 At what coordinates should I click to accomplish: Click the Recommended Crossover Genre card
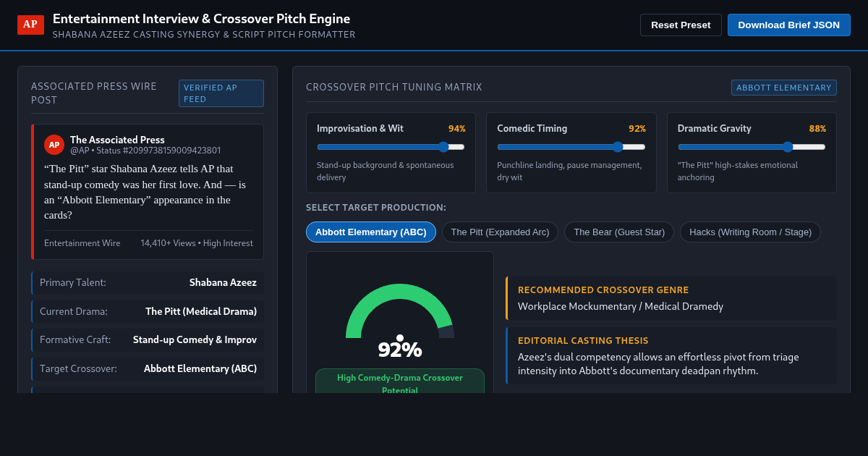click(671, 298)
